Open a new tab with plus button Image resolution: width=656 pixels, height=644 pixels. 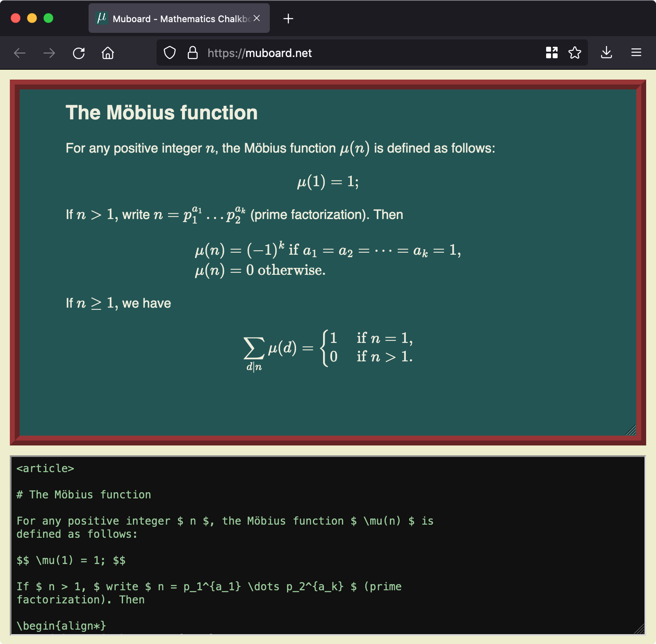[288, 18]
